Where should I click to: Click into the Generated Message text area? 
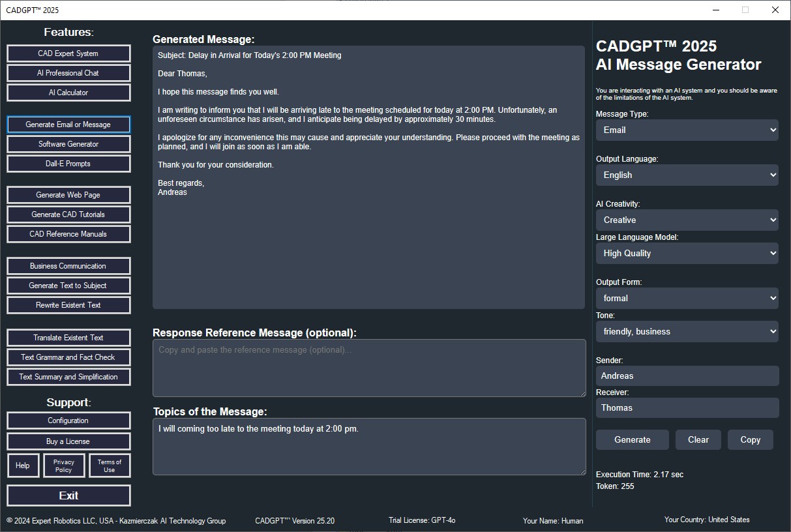368,177
